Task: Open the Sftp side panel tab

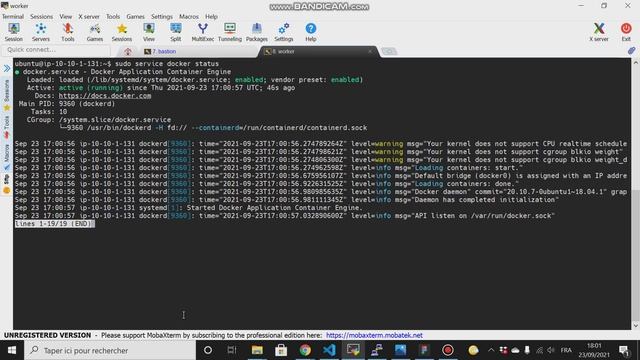Action: (x=7, y=184)
